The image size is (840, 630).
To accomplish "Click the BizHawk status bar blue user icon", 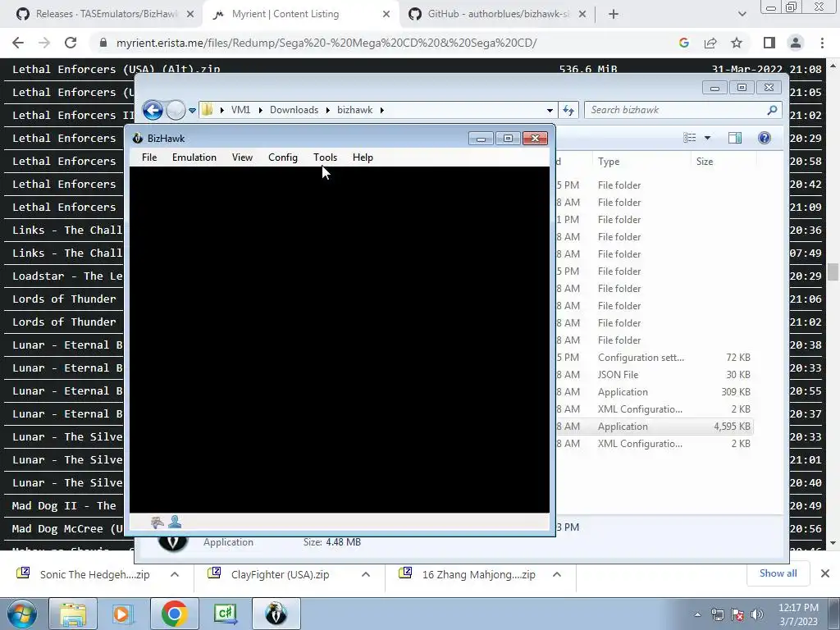I will point(175,522).
